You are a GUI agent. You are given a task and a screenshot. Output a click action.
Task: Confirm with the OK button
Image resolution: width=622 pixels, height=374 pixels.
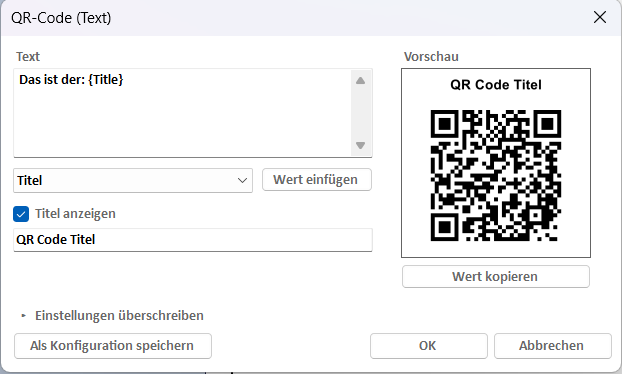428,346
